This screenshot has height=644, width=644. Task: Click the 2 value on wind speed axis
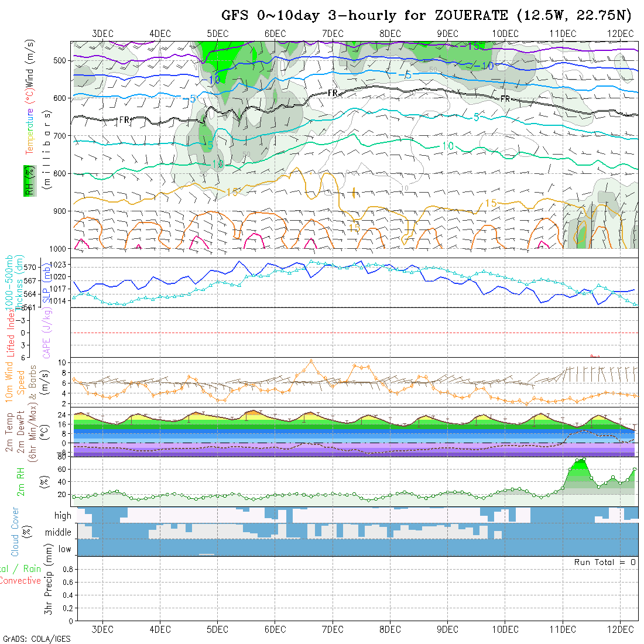[x=64, y=404]
